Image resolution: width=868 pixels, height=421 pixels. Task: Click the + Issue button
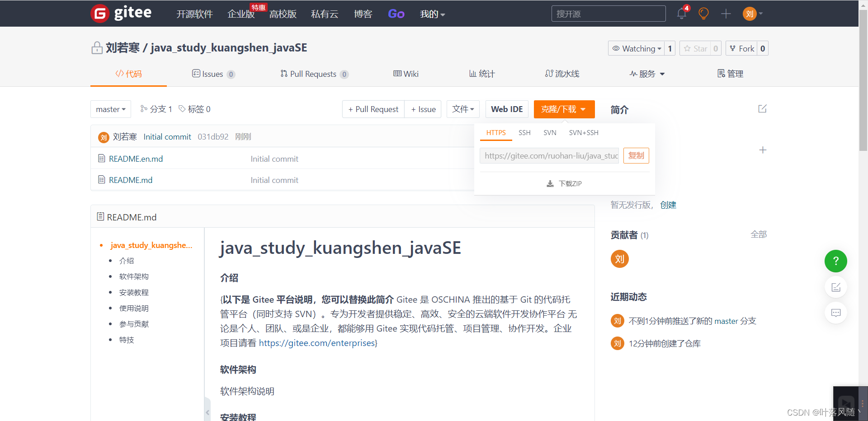pos(423,109)
